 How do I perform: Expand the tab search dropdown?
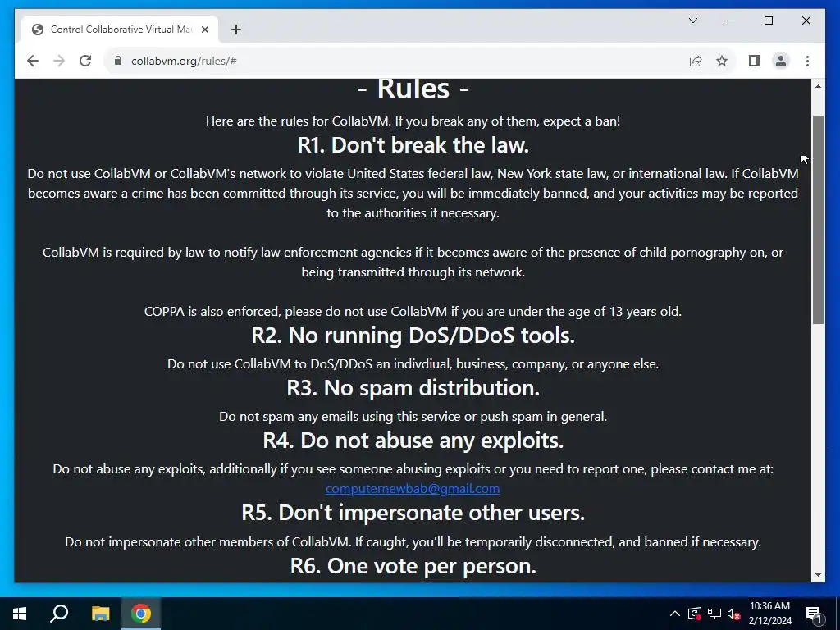point(692,21)
